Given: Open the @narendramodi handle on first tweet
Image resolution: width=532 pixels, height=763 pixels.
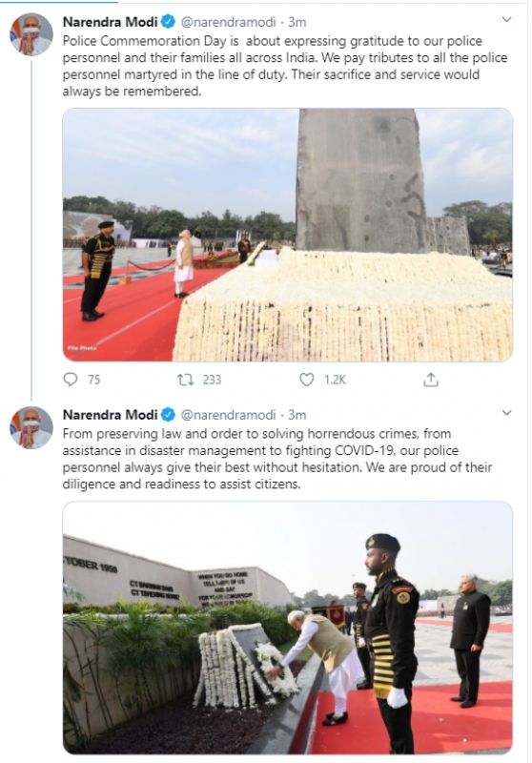Looking at the screenshot, I should click(x=228, y=22).
